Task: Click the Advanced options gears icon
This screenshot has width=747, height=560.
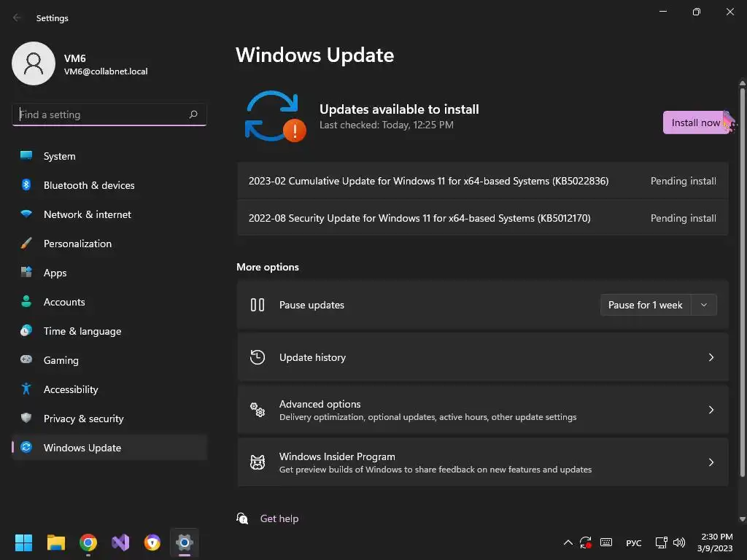Action: (258, 410)
